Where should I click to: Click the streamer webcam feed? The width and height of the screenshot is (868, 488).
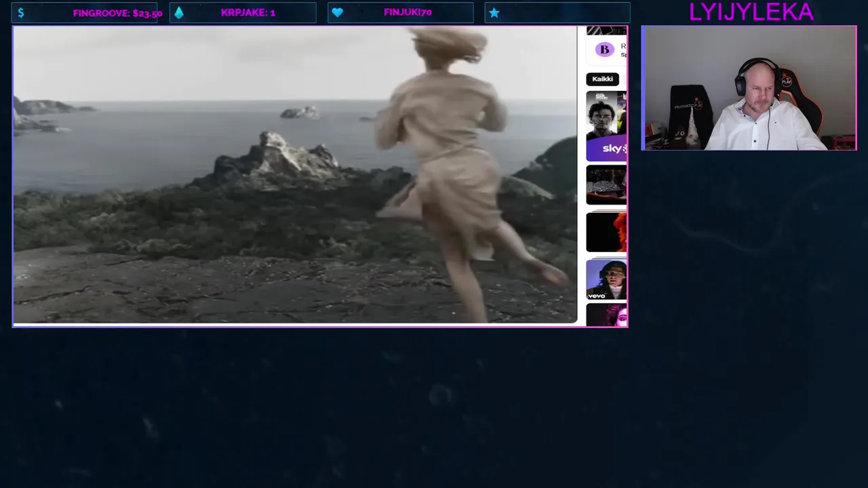(749, 88)
